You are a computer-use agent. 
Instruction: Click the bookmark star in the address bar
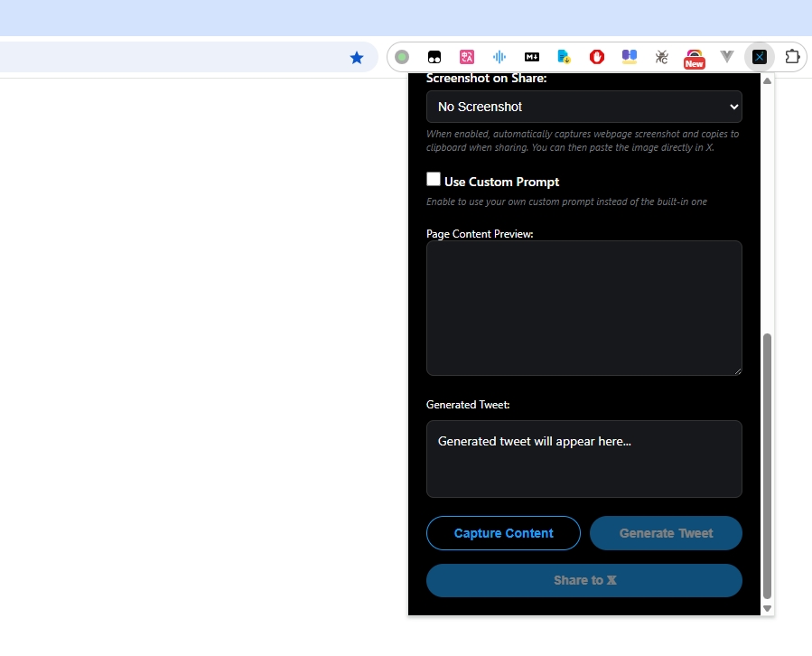coord(357,56)
